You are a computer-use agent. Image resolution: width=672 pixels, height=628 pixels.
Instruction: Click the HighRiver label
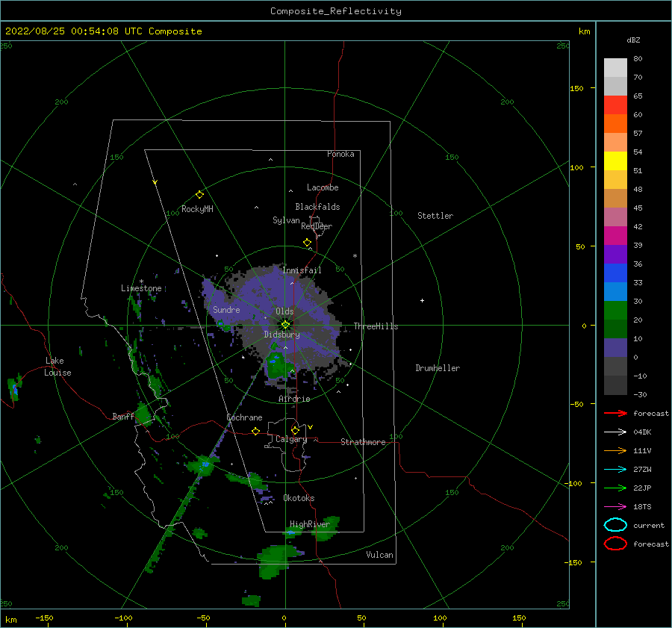pos(310,524)
